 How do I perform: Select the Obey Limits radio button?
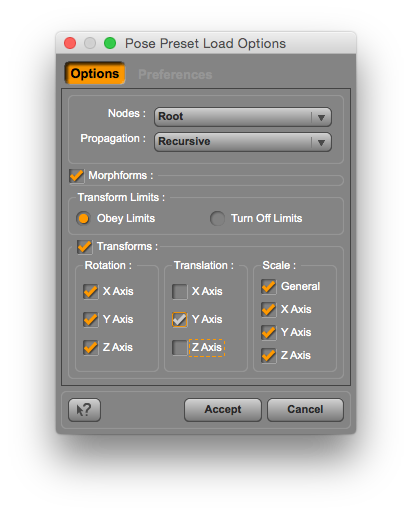click(83, 219)
